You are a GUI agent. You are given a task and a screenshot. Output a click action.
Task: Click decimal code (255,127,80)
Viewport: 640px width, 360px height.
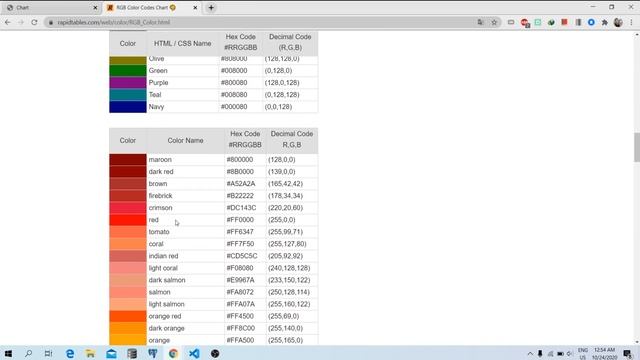coord(287,244)
